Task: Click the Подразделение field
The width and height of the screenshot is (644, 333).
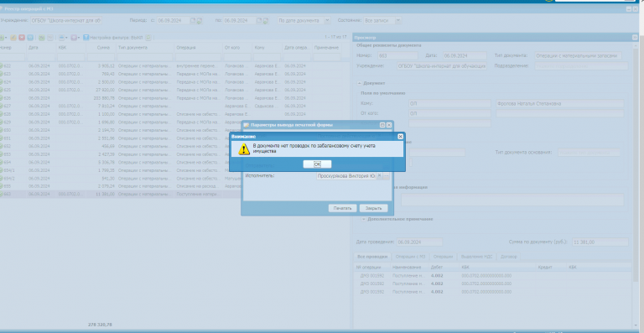Action: [x=581, y=65]
